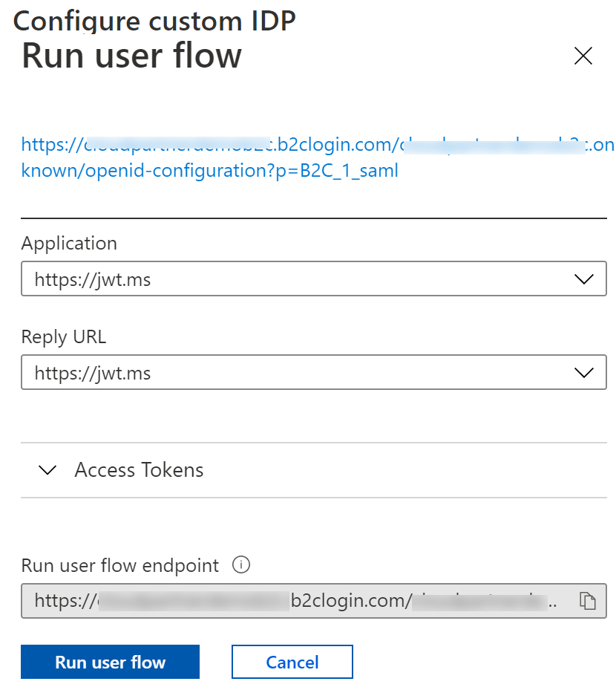The image size is (616, 690).
Task: Click inside the Run user flow endpoint field
Action: point(297,601)
